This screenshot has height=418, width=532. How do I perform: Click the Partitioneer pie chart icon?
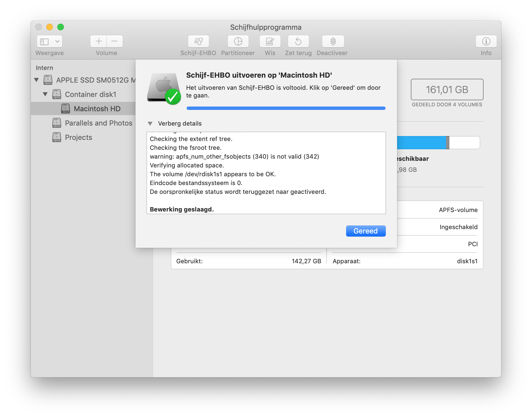click(238, 41)
